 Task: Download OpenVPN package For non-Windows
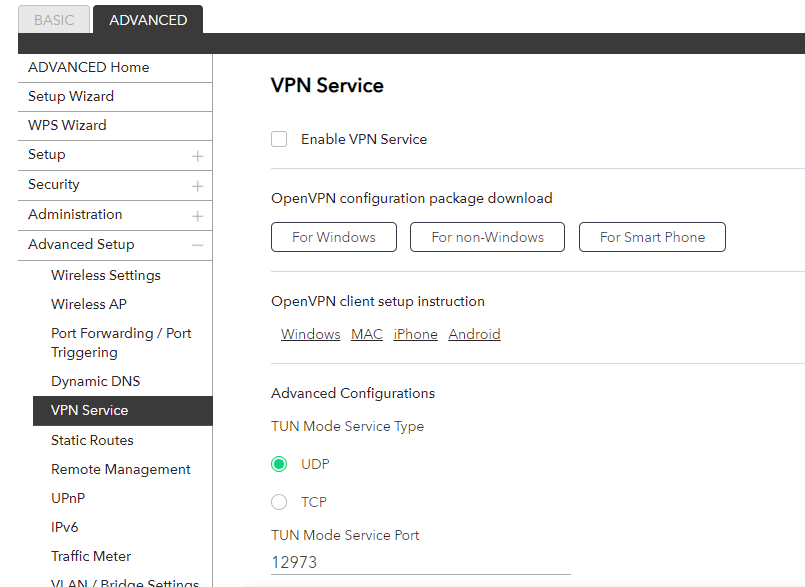click(487, 237)
